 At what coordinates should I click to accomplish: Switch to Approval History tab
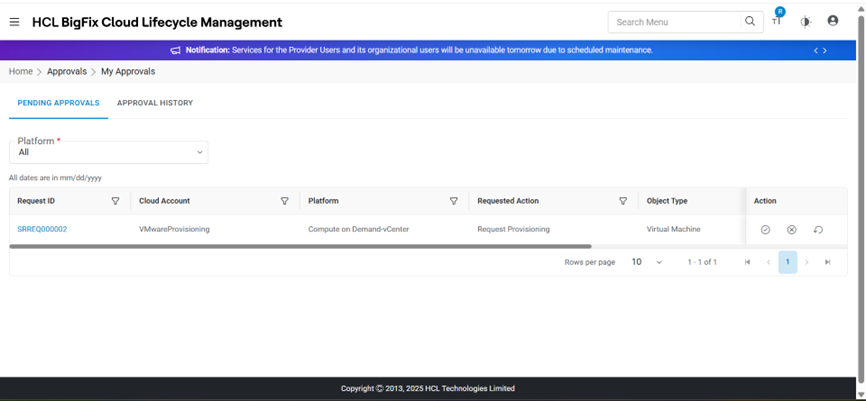(x=155, y=103)
